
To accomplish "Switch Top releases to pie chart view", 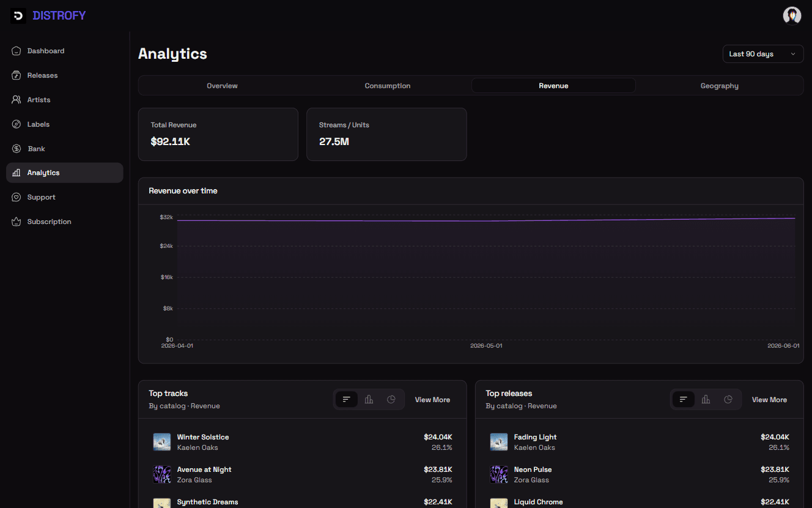I will pyautogui.click(x=728, y=400).
